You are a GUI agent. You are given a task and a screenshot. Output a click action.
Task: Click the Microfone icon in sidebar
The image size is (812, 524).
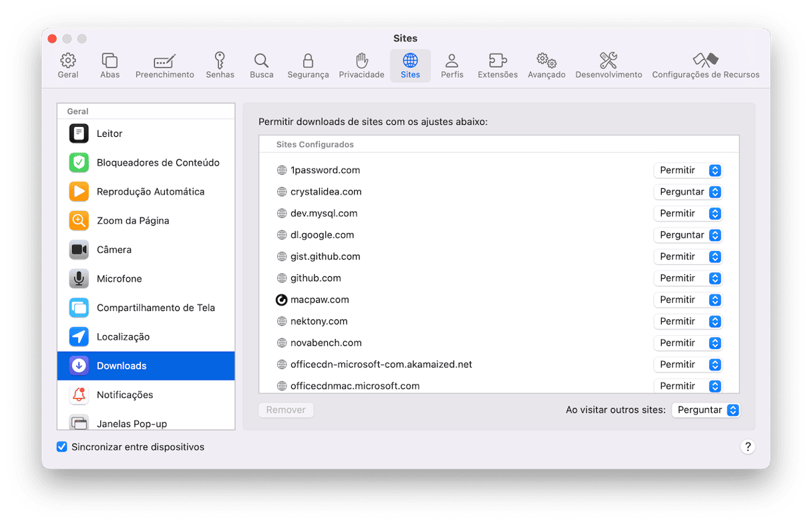point(79,279)
